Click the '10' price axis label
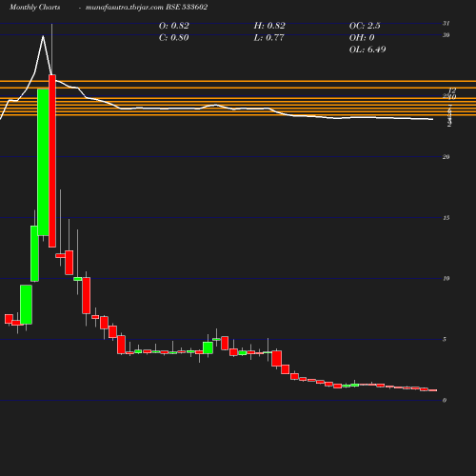This screenshot has height=476, width=476. pyautogui.click(x=446, y=278)
